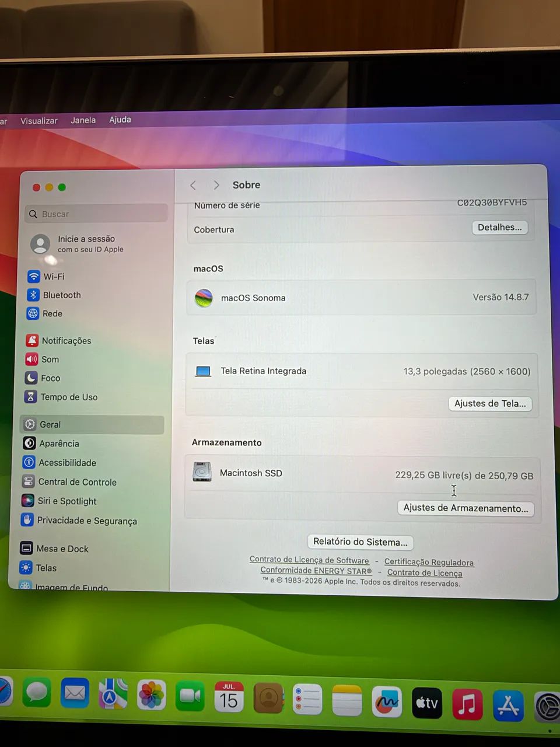Screen dimensions: 560x747
Task: Launch Reminders from the Dock
Action: point(307,699)
